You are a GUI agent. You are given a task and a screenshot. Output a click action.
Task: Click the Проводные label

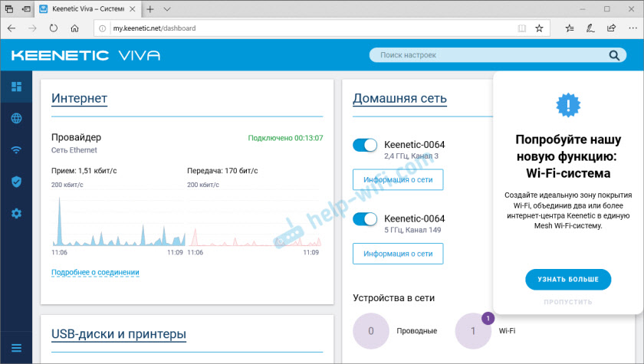pos(416,331)
